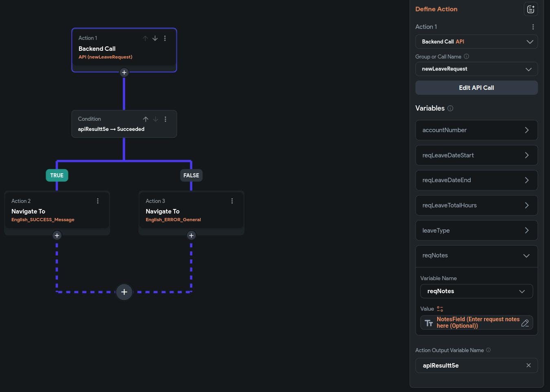The width and height of the screenshot is (550, 392).
Task: Open the three-dot menu on Action 1 node
Action: pos(165,38)
